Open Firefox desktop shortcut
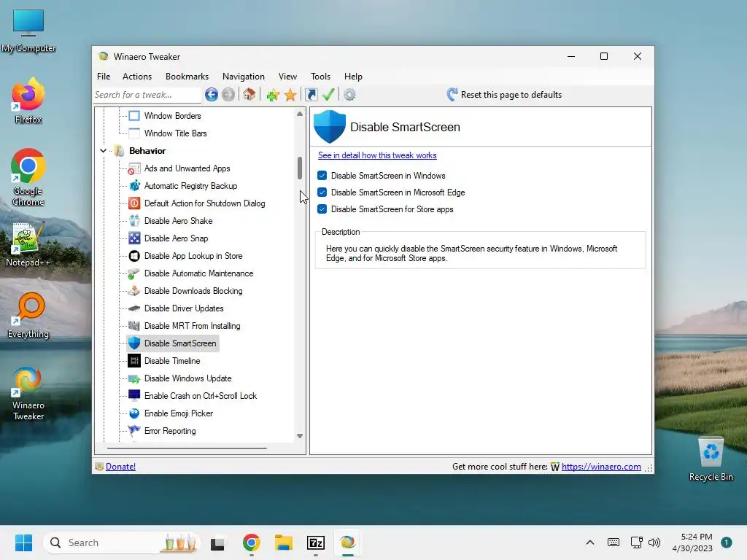This screenshot has height=560, width=747. tap(28, 101)
